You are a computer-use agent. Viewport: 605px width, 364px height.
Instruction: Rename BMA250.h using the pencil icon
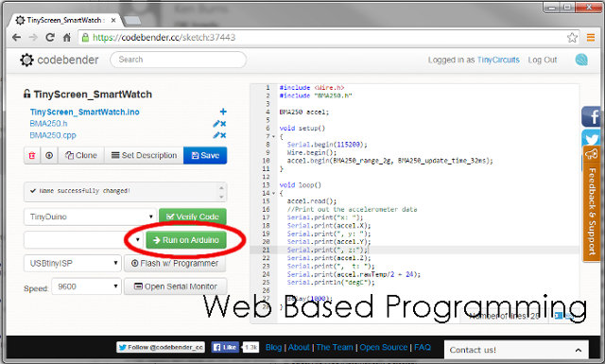pos(216,124)
